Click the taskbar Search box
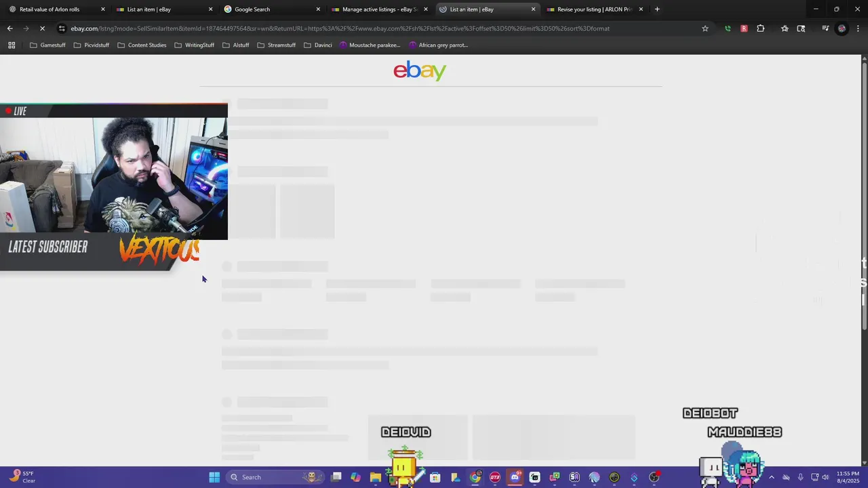The width and height of the screenshot is (868, 488). [276, 477]
